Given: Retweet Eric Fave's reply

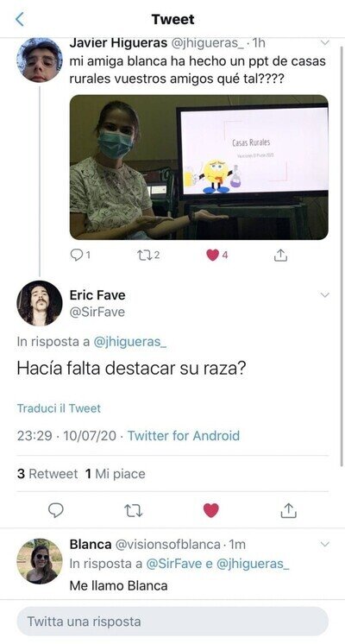Looking at the screenshot, I should (x=133, y=510).
